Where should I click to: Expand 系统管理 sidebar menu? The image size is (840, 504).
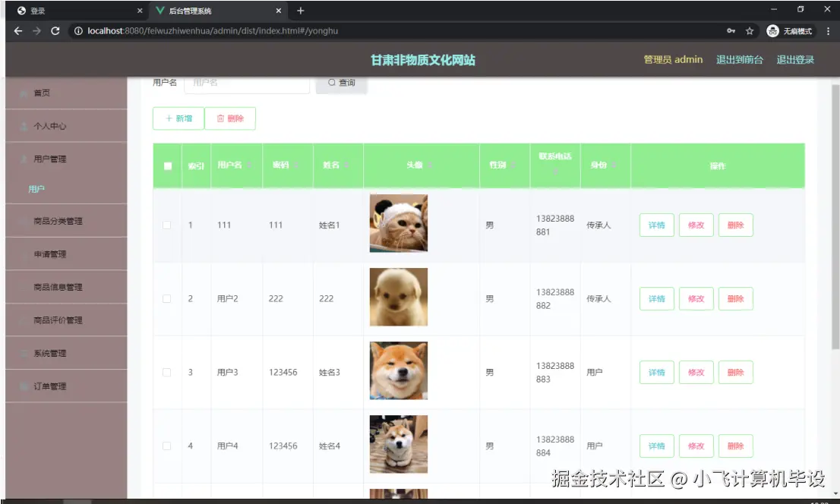[x=66, y=353]
